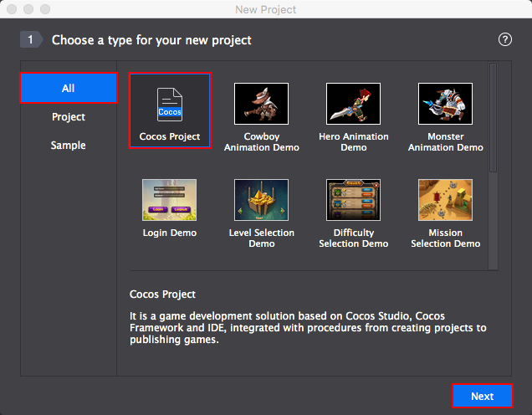This screenshot has width=532, height=415.
Task: Open the help question mark icon
Action: (505, 39)
